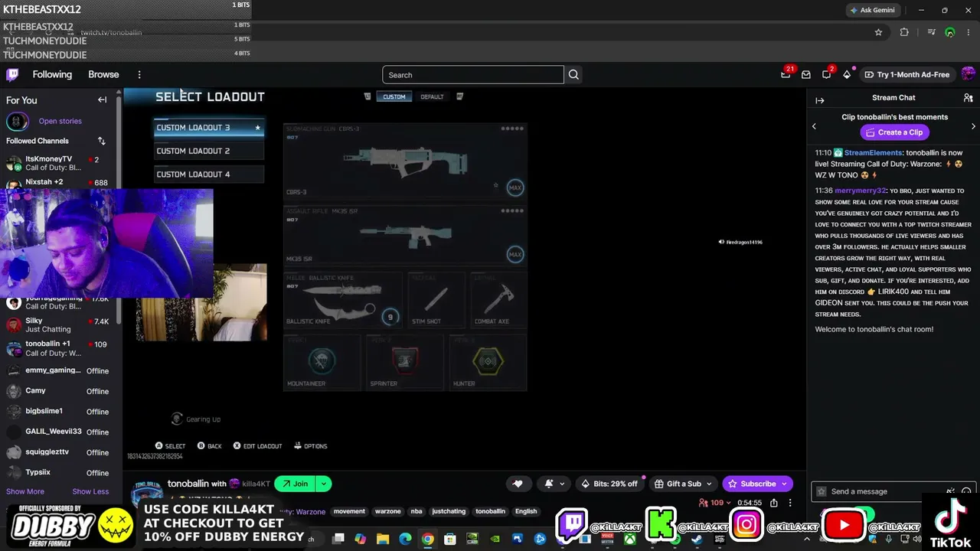Open the Twitch home logo
The width and height of the screenshot is (980, 551).
tap(12, 74)
